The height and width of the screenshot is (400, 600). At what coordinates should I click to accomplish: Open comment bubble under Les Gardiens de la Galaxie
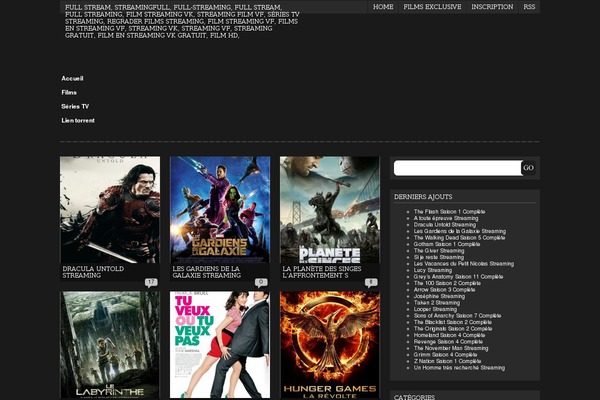pyautogui.click(x=261, y=282)
